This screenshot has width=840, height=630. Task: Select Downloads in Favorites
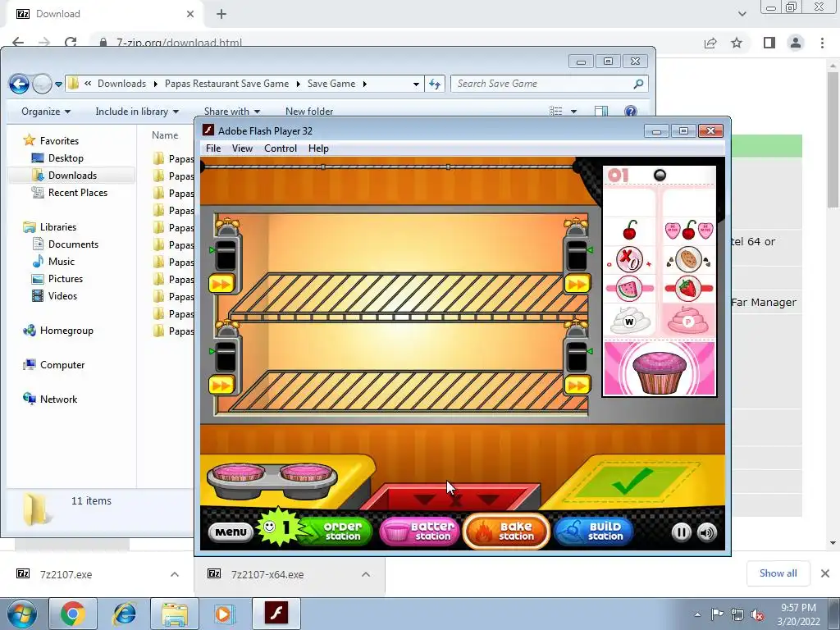click(x=72, y=176)
